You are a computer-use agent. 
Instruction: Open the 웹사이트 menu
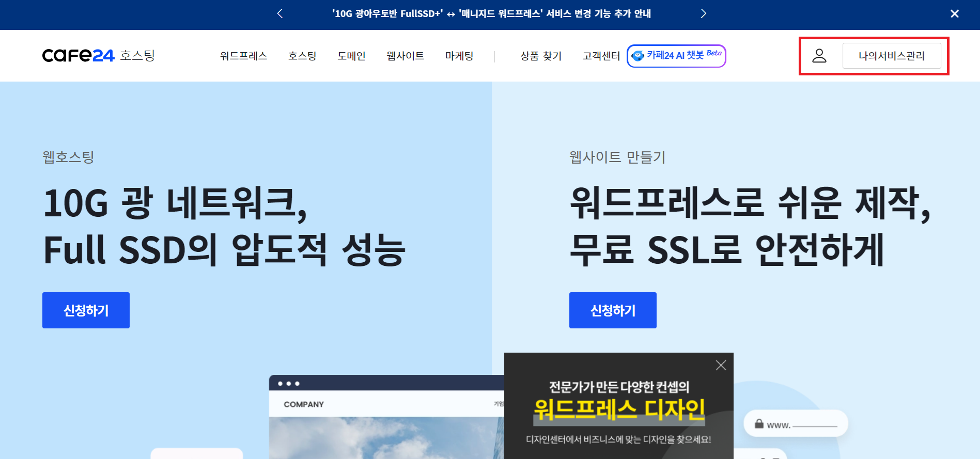click(x=406, y=56)
